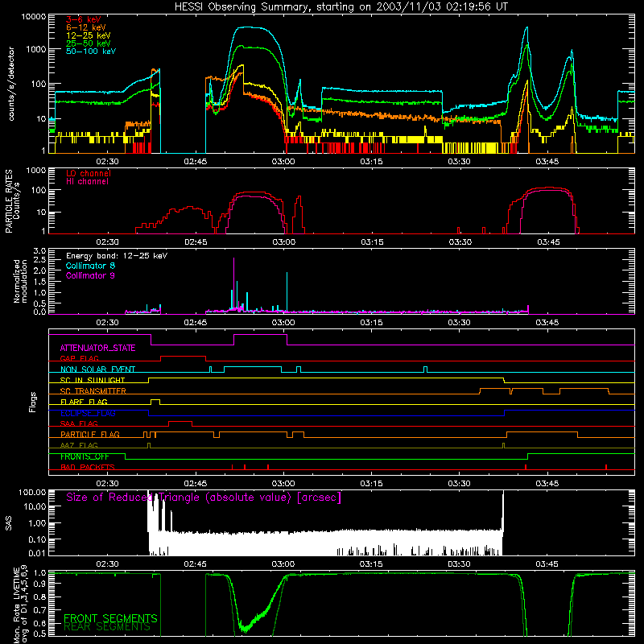Click 02:45 time label under the flags panel
Image resolution: width=644 pixels, height=644 pixels.
coord(195,484)
